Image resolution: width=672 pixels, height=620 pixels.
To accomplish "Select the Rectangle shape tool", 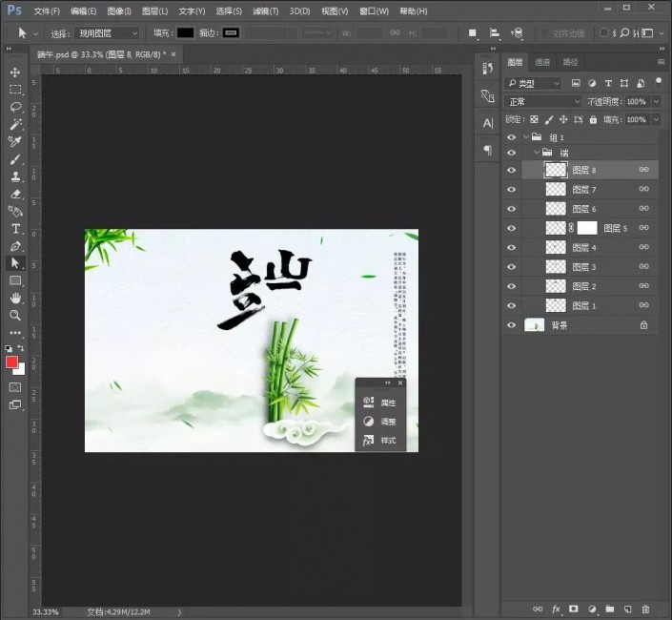I will click(x=15, y=280).
